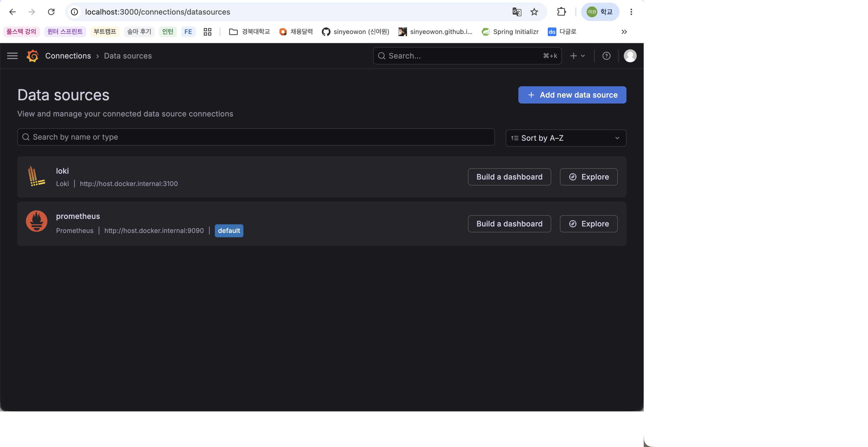Click the Grafana logo home icon
The height and width of the screenshot is (447, 868).
(x=32, y=56)
